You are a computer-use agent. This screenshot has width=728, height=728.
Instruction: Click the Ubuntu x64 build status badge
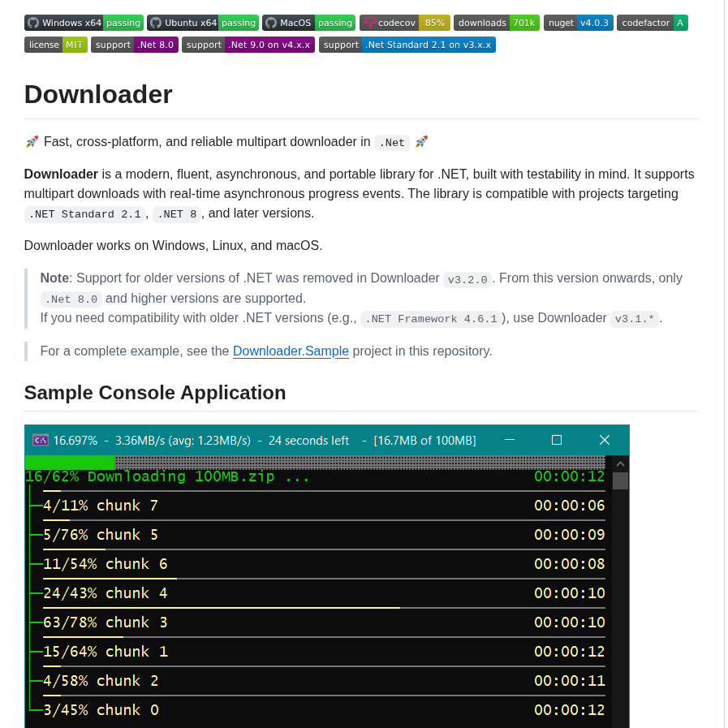pos(202,22)
